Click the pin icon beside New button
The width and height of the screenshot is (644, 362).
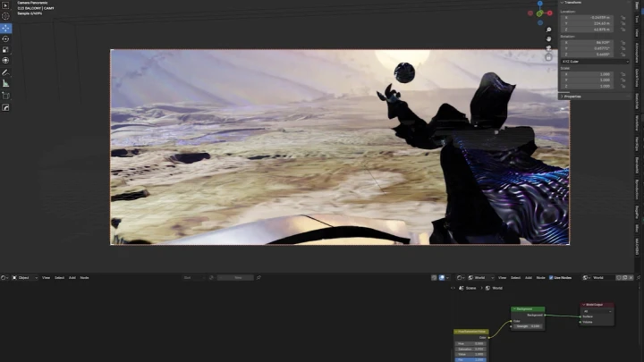[x=258, y=278]
